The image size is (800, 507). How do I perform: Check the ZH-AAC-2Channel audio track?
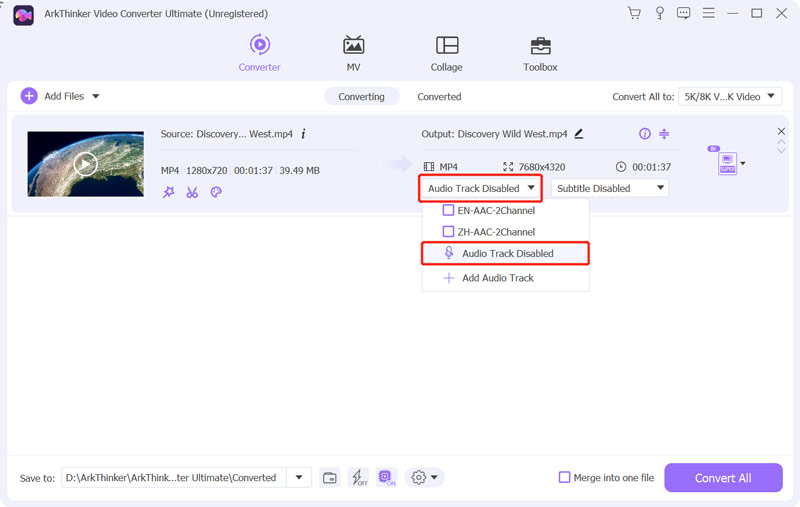[448, 232]
